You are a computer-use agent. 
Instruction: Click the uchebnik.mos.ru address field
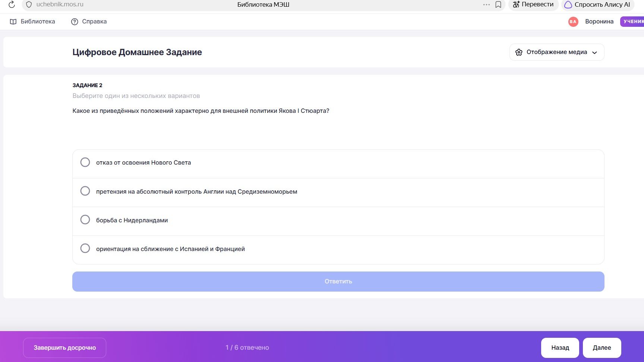[60, 4]
